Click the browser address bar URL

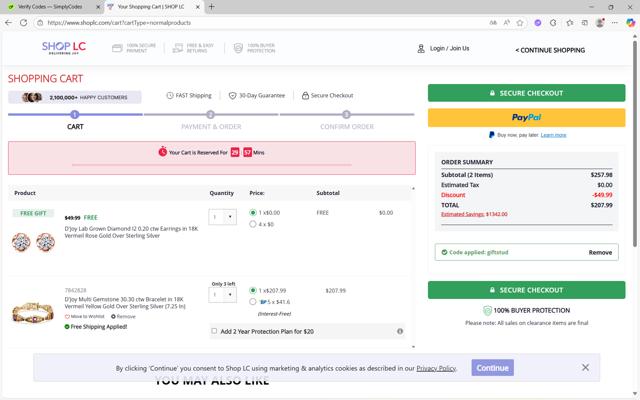pos(119,23)
